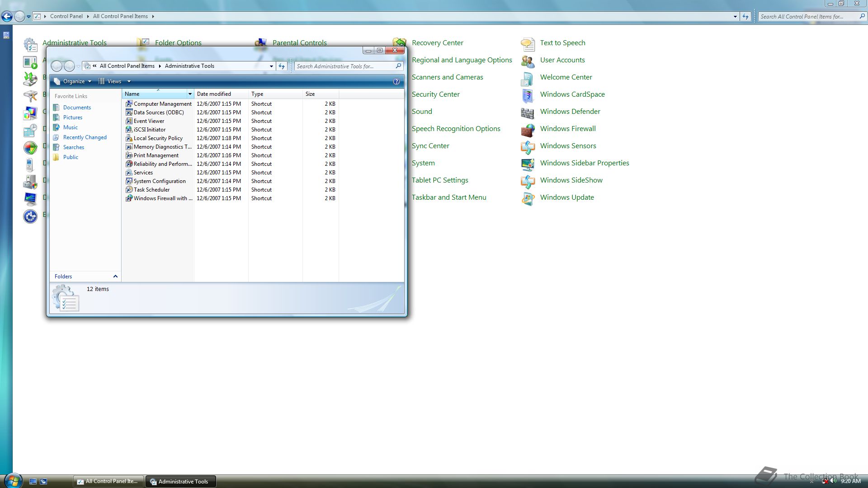Viewport: 868px width, 488px height.
Task: Select Event Viewer shortcut icon
Action: tap(129, 121)
